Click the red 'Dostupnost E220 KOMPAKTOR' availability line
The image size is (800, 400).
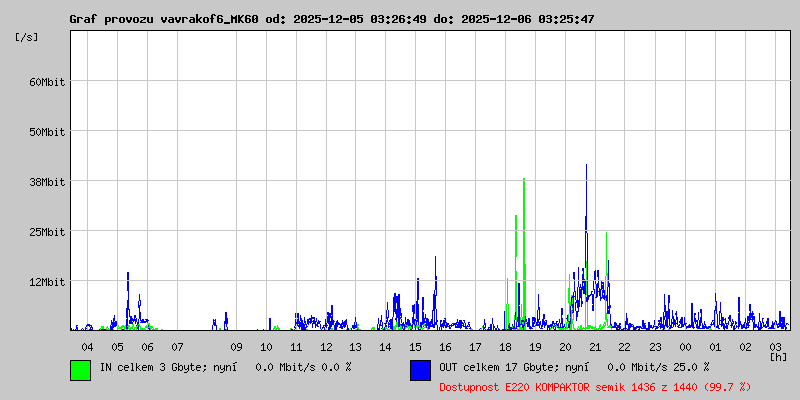tap(594, 386)
